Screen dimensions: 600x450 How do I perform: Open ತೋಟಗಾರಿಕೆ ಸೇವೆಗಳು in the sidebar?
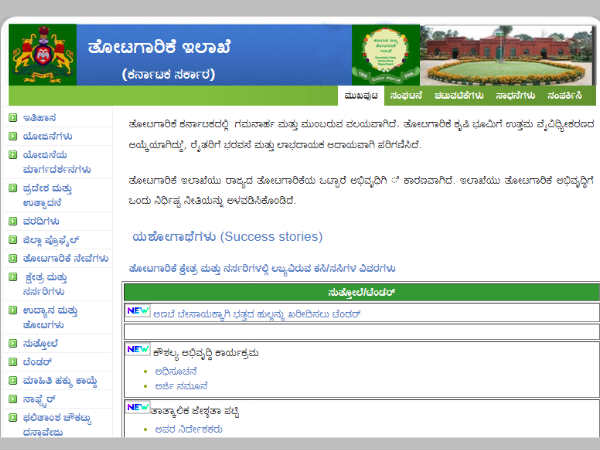coord(65,258)
